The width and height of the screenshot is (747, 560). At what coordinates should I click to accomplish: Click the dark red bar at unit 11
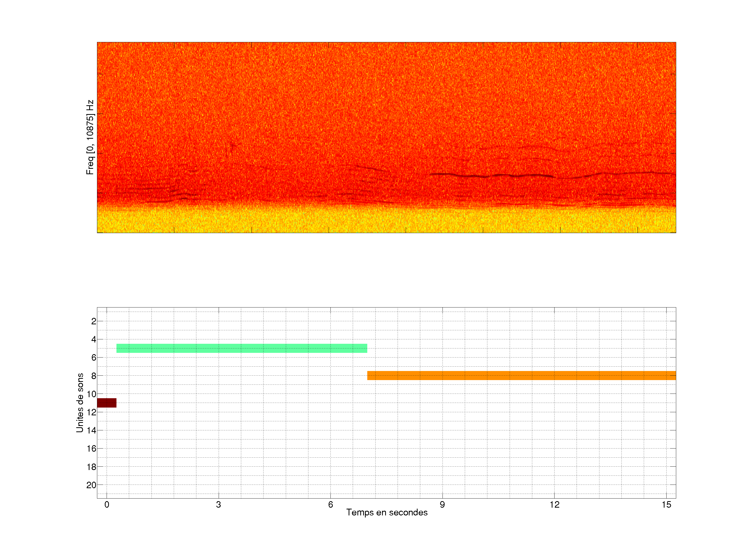coord(107,403)
